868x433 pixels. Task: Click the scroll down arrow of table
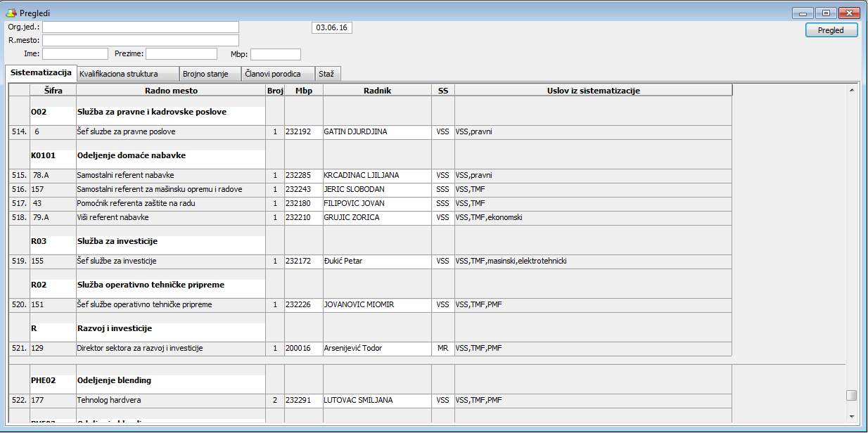click(x=851, y=416)
